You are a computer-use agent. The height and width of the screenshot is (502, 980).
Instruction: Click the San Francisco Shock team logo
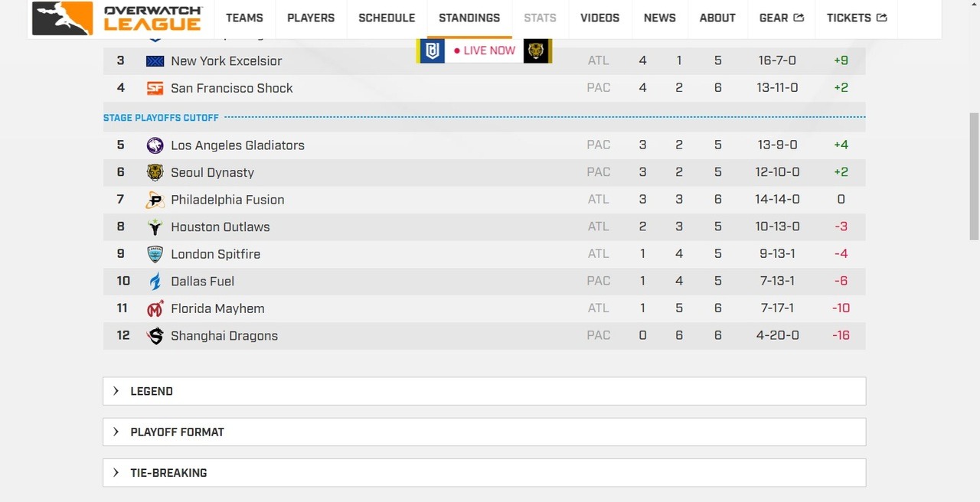click(x=155, y=89)
